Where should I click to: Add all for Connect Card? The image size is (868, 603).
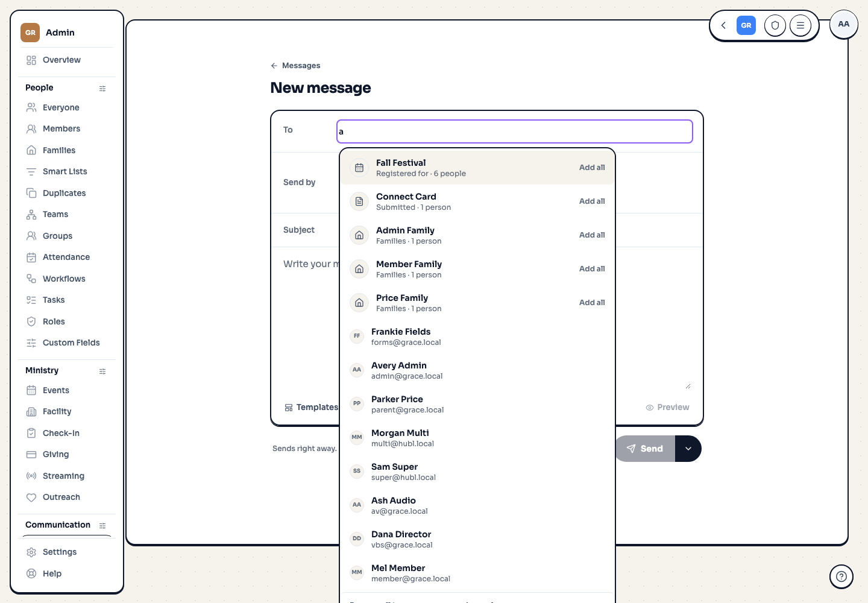592,201
